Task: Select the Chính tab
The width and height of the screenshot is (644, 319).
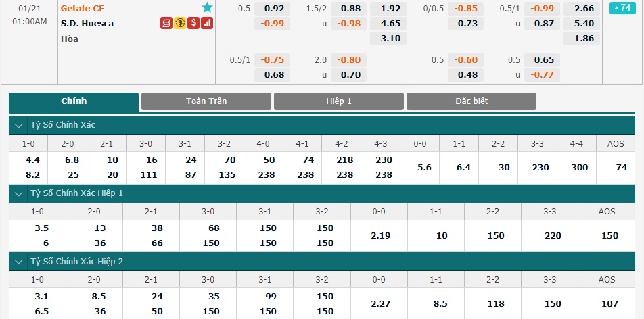Action: tap(74, 101)
